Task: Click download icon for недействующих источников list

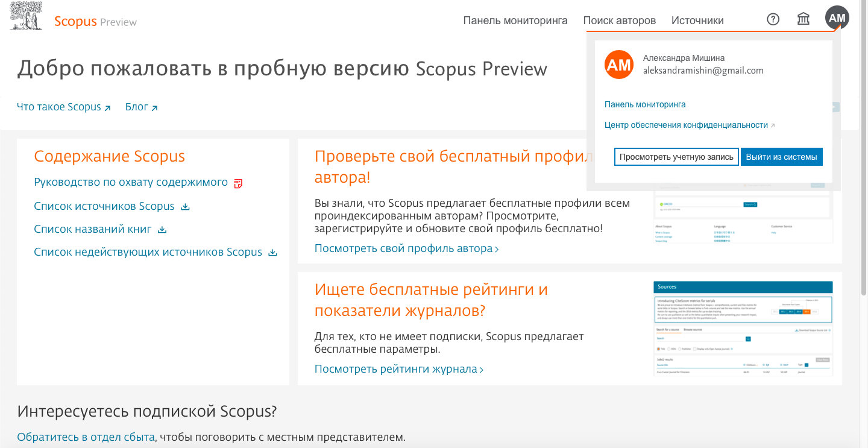Action: coord(272,253)
